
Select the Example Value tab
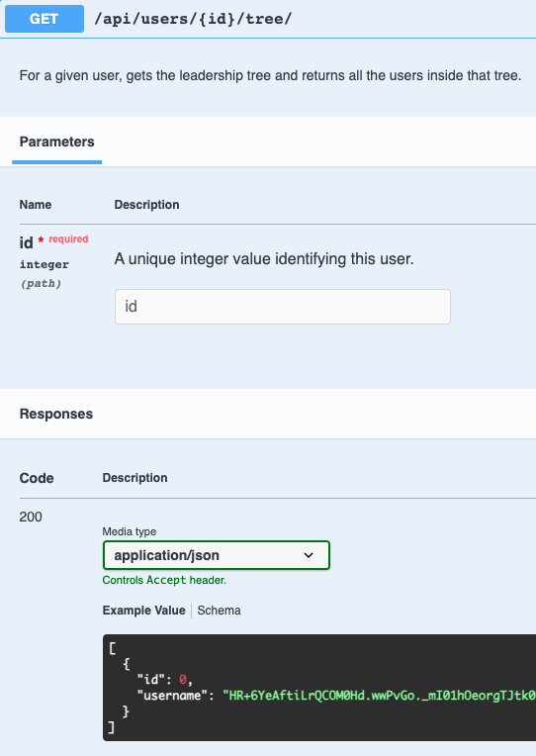(x=143, y=611)
